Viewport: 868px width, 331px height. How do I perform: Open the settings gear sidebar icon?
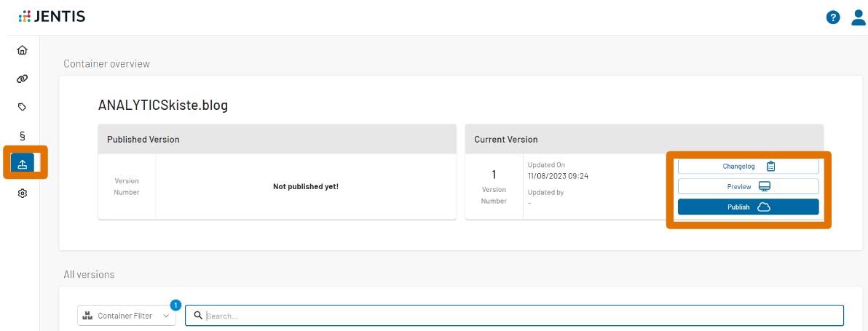(22, 194)
